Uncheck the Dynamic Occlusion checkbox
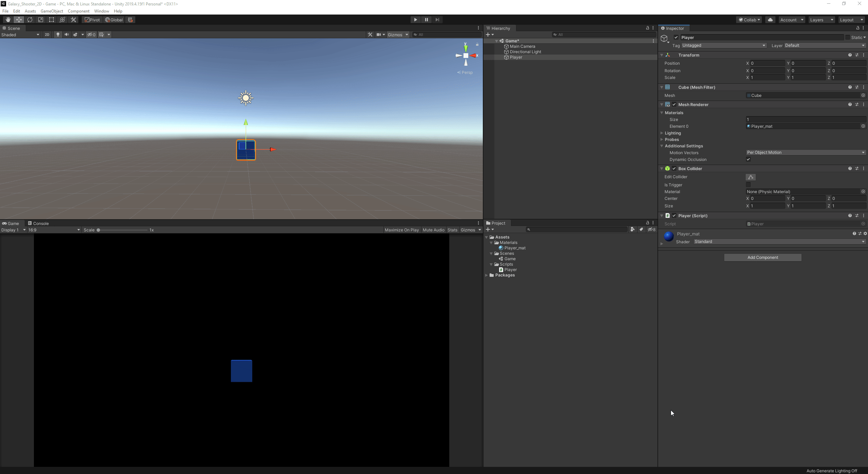The image size is (868, 474). (x=748, y=160)
